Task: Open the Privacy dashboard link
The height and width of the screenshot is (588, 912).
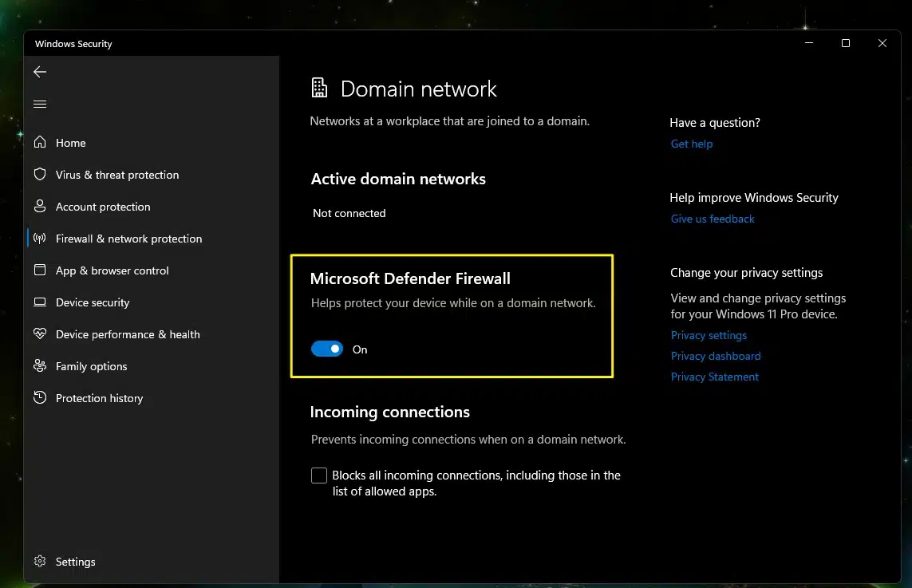Action: pos(716,356)
